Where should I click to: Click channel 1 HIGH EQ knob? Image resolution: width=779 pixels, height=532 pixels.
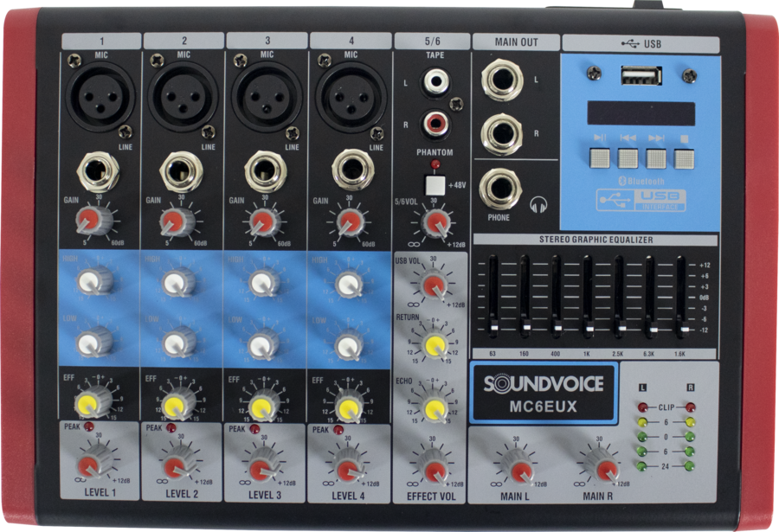[x=93, y=282]
